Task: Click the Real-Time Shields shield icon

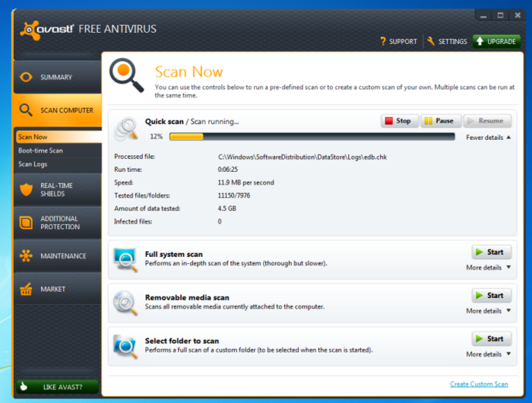Action: 26,189
